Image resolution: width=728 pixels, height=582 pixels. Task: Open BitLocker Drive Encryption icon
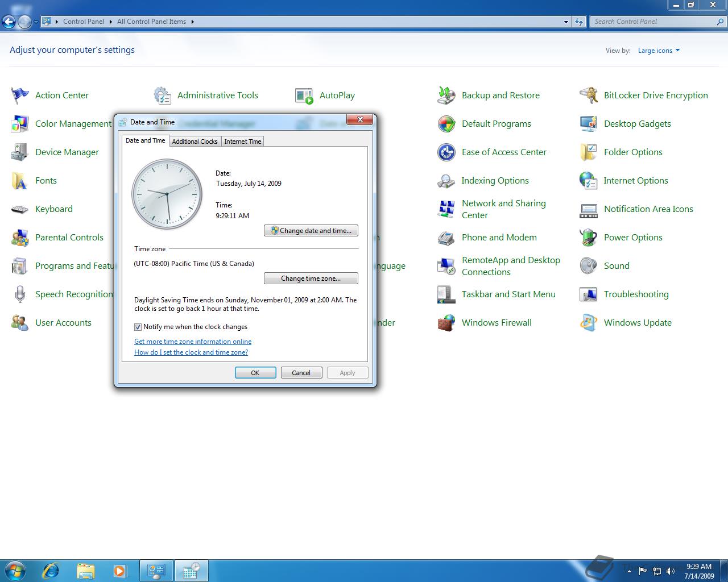[x=589, y=95]
